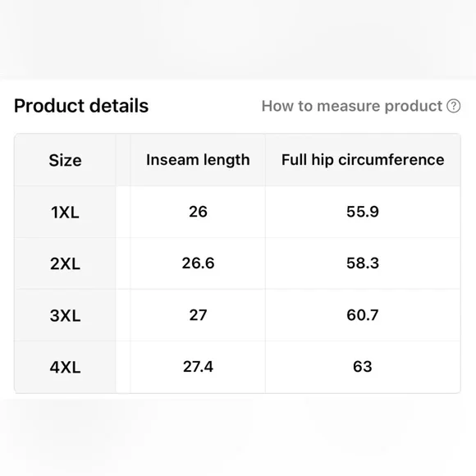Viewport: 476px width, 476px height.
Task: Click the Size column header
Action: [x=65, y=160]
